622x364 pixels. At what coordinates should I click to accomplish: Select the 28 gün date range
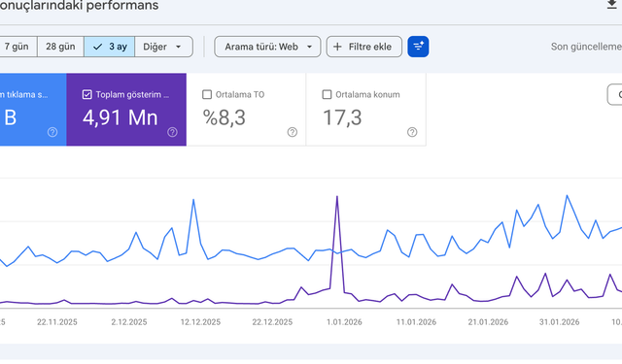tap(60, 47)
